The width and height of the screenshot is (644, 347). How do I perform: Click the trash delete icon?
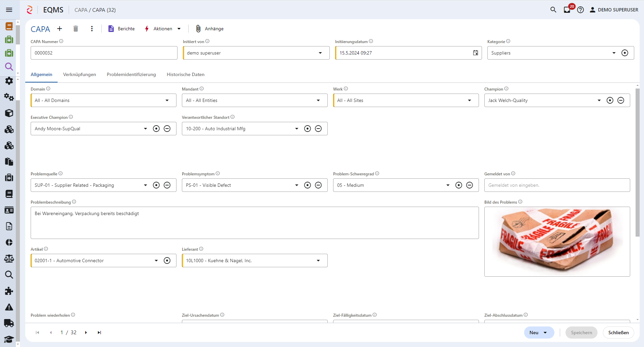(x=76, y=29)
